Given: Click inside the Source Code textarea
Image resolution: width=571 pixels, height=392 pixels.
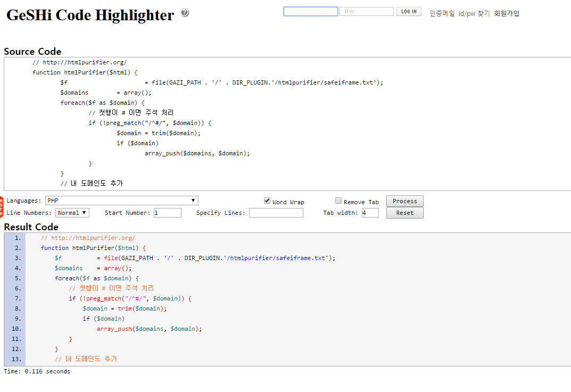Looking at the screenshot, I should pyautogui.click(x=288, y=124).
